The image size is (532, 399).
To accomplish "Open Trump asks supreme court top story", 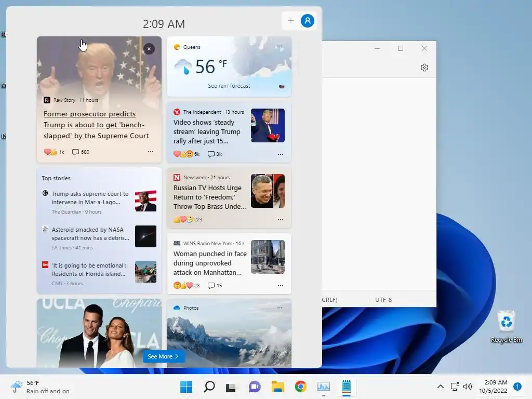I will point(90,198).
